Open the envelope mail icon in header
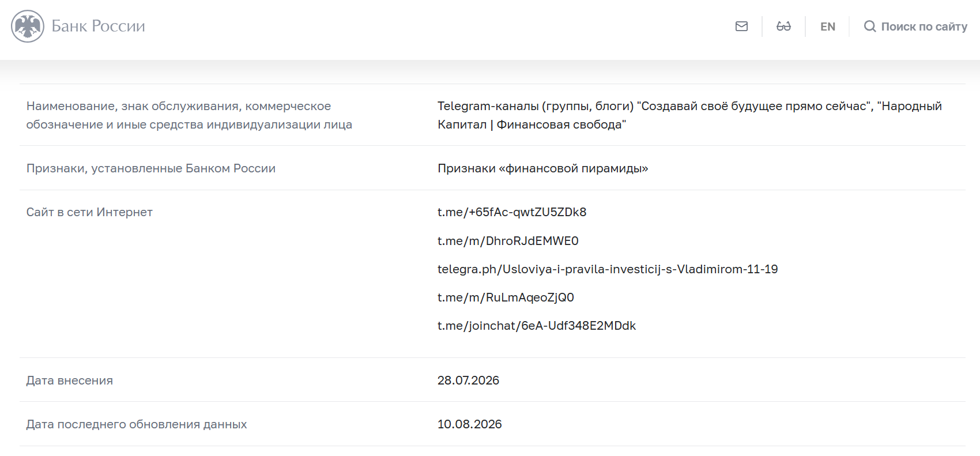980x456 pixels. click(x=742, y=26)
